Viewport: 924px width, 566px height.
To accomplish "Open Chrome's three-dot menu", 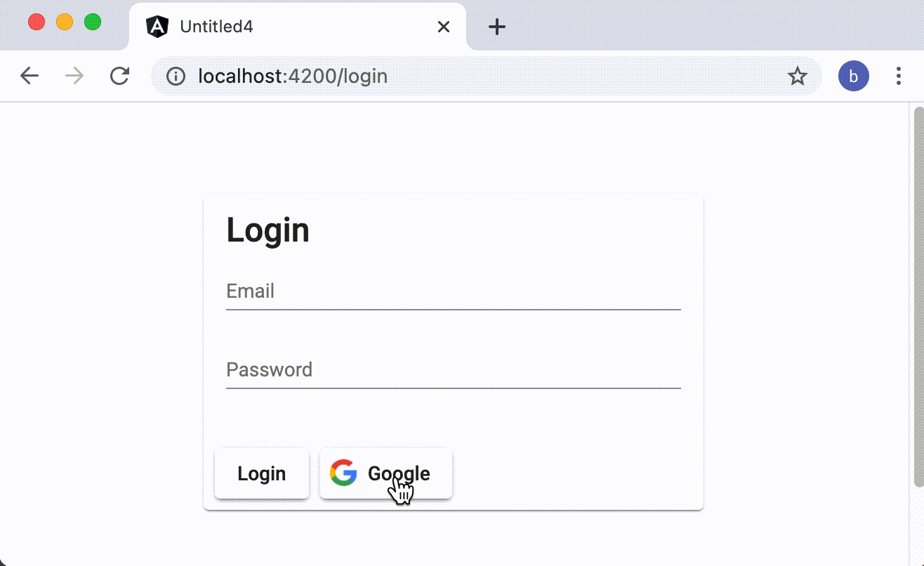I will point(899,76).
